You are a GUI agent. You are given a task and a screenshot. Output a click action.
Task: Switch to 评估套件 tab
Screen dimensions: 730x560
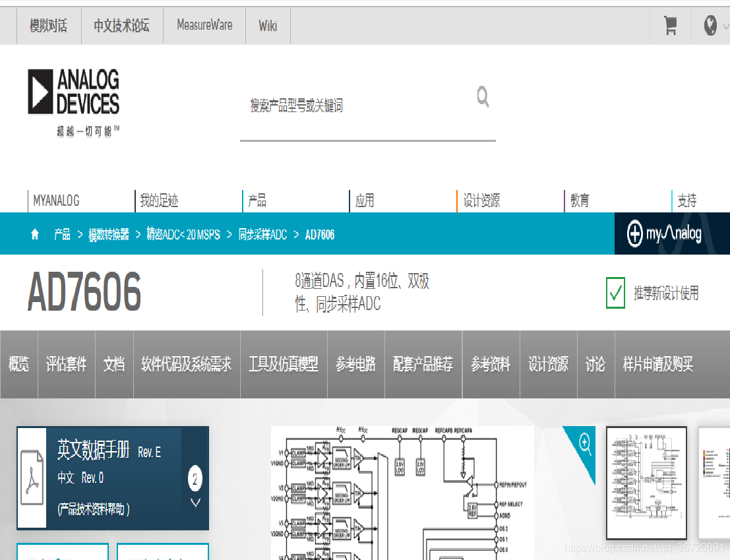[67, 364]
